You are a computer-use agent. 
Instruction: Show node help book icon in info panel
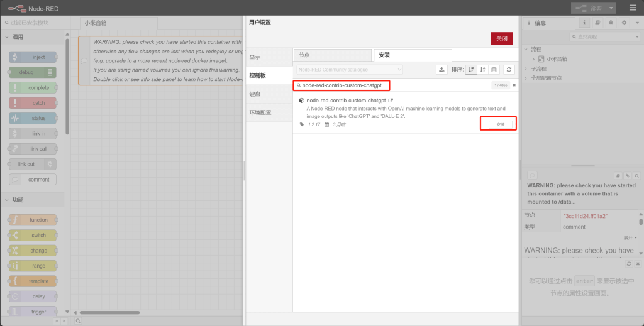pos(618,175)
